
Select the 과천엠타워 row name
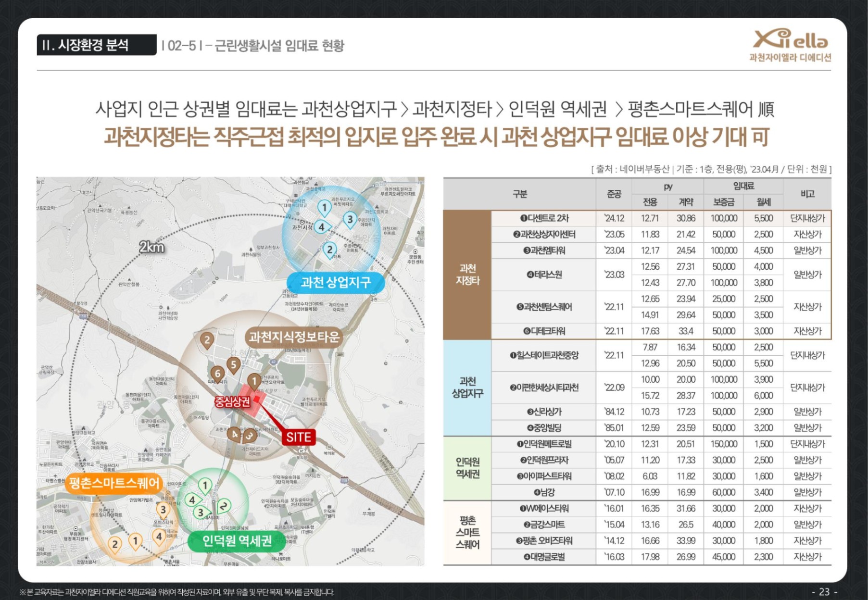pos(544,250)
